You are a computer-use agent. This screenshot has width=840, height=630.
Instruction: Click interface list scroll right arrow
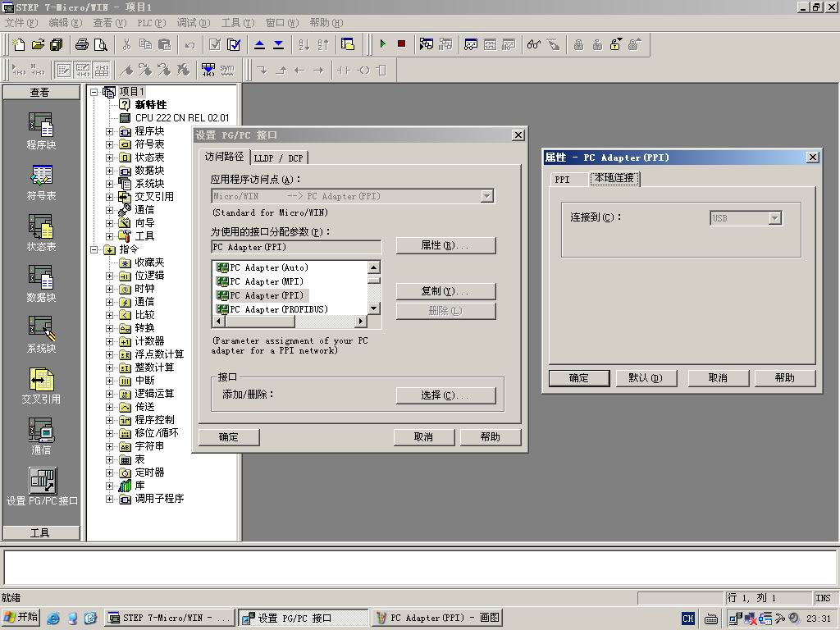point(361,321)
